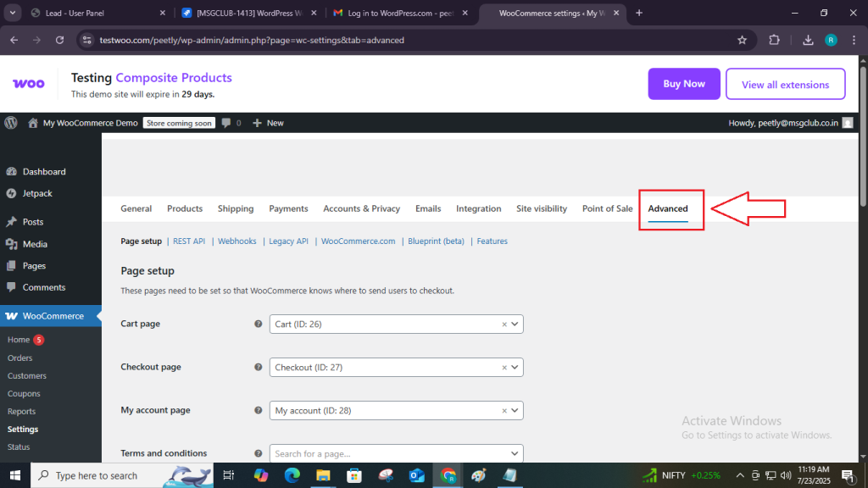Open the volume control in system tray

pos(786,475)
